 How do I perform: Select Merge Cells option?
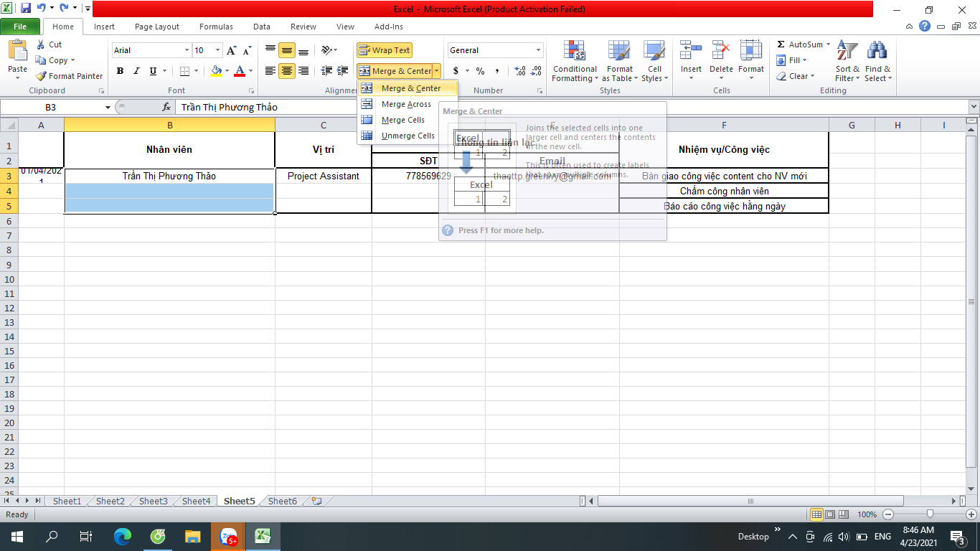coord(407,120)
